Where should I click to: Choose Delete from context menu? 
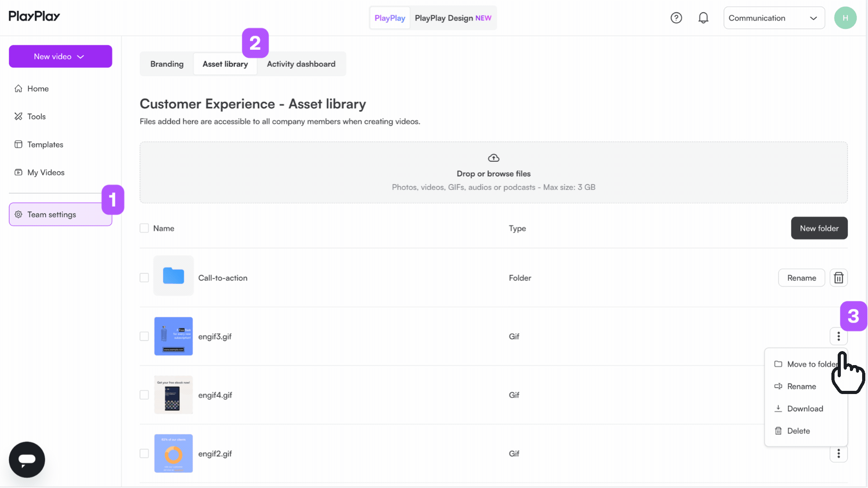(806, 431)
